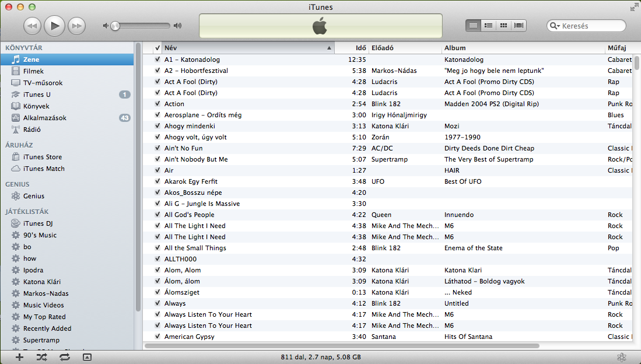
Task: Uncheck the Action song checkbox
Action: (157, 104)
